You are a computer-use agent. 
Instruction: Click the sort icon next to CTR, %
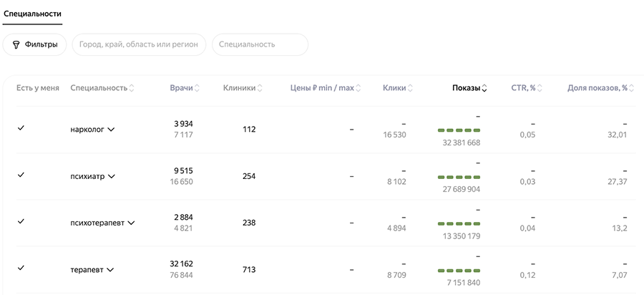540,88
